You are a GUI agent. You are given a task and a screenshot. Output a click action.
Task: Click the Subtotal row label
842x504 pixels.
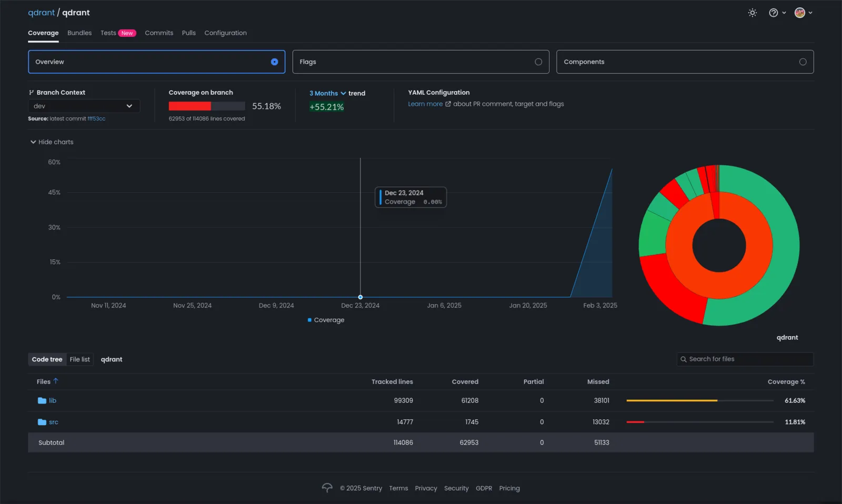click(52, 442)
